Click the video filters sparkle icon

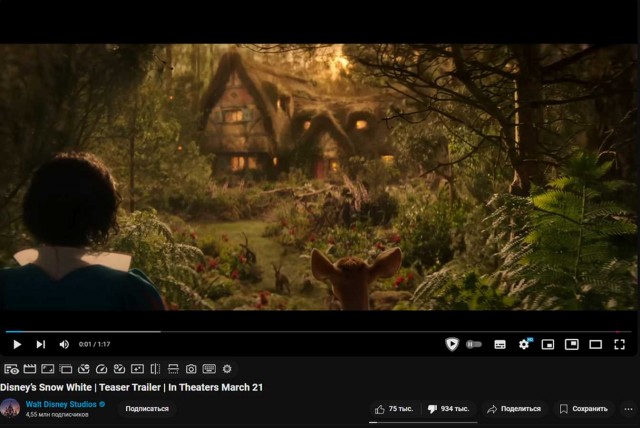tap(137, 369)
